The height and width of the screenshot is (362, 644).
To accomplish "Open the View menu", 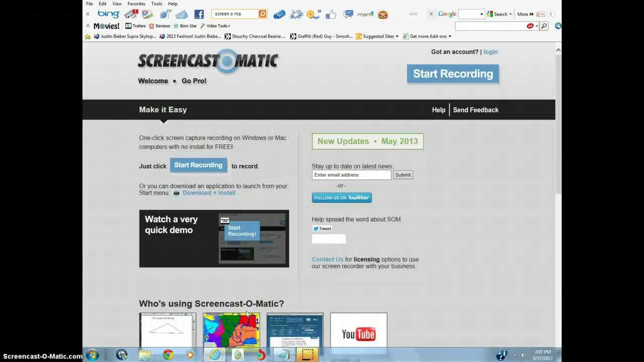I will pyautogui.click(x=117, y=4).
